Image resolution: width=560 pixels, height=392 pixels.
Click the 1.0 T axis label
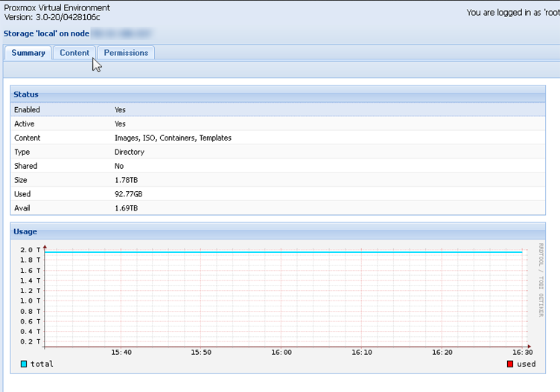[x=31, y=301]
